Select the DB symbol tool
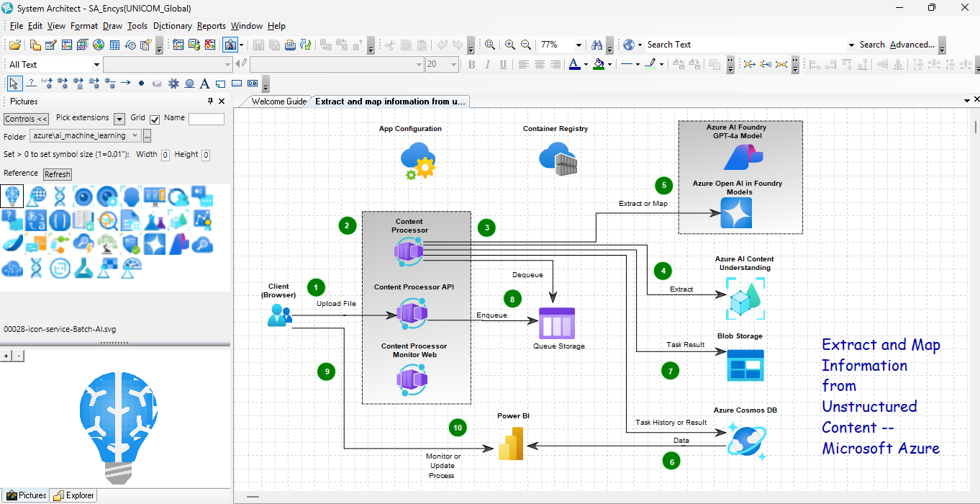The width and height of the screenshot is (980, 504). (252, 84)
